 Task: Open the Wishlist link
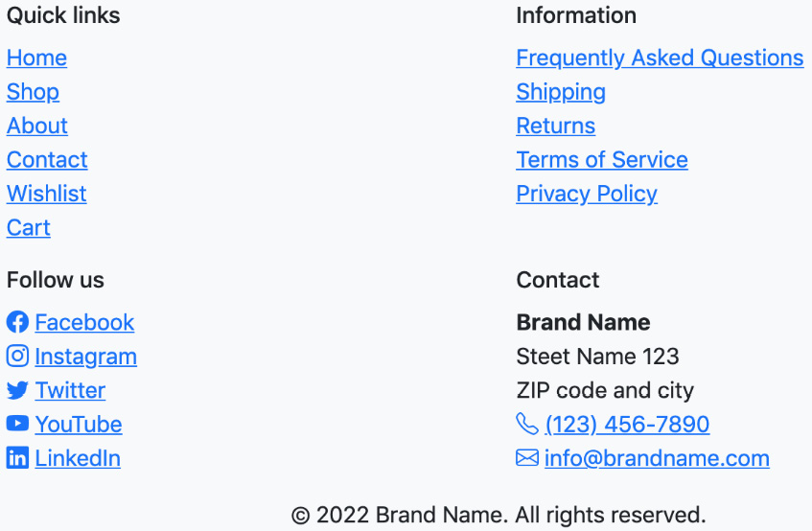pyautogui.click(x=47, y=194)
